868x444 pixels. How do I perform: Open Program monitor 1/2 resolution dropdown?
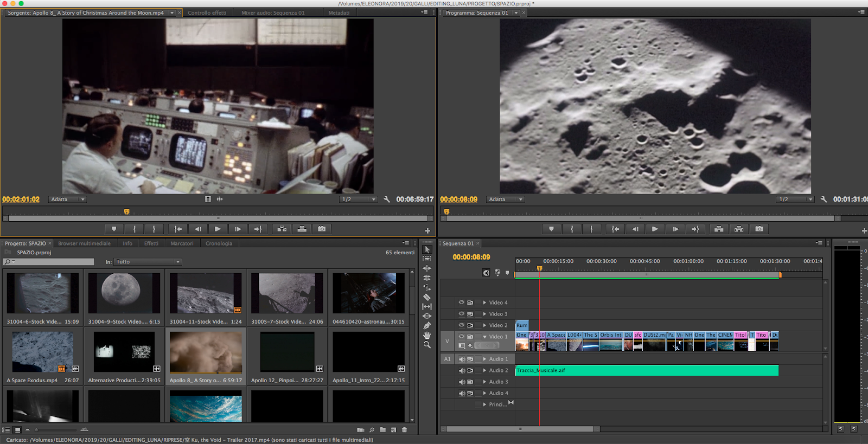coord(796,200)
